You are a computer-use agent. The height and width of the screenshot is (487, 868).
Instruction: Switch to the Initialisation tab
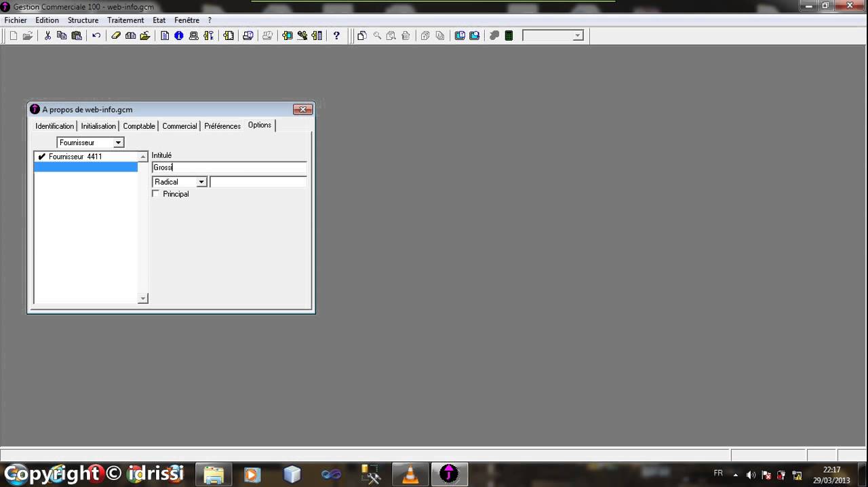click(98, 126)
